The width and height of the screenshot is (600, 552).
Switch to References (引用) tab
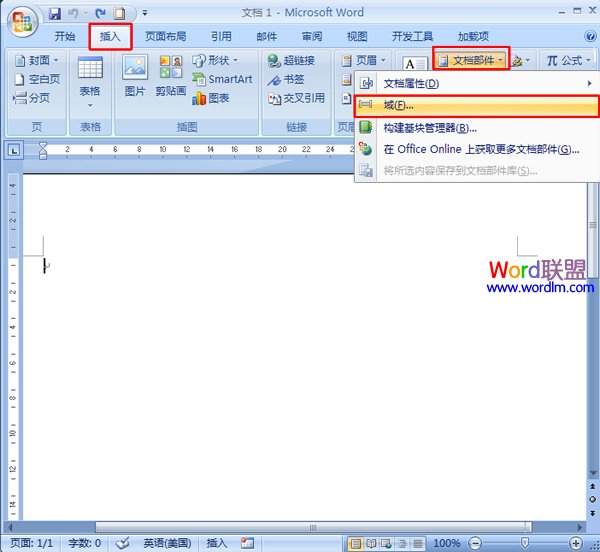click(x=222, y=36)
